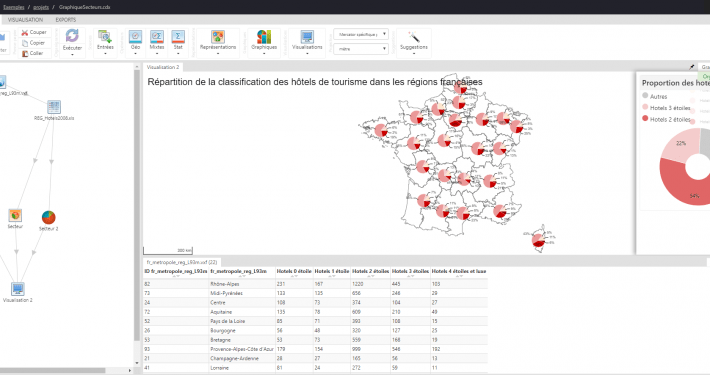710x375 pixels.
Task: Open the Mixtes operators icon
Action: (x=157, y=36)
